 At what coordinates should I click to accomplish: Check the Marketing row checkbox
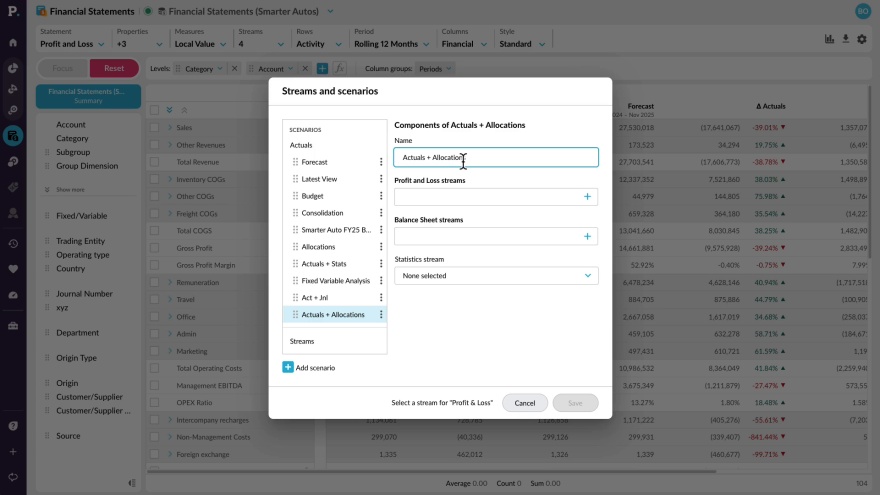pos(154,351)
